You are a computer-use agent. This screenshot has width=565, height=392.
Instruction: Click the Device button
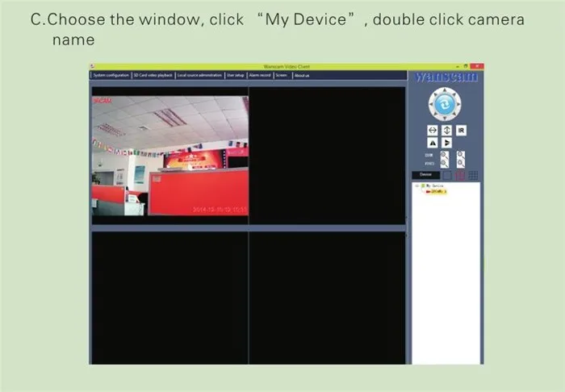coord(425,175)
